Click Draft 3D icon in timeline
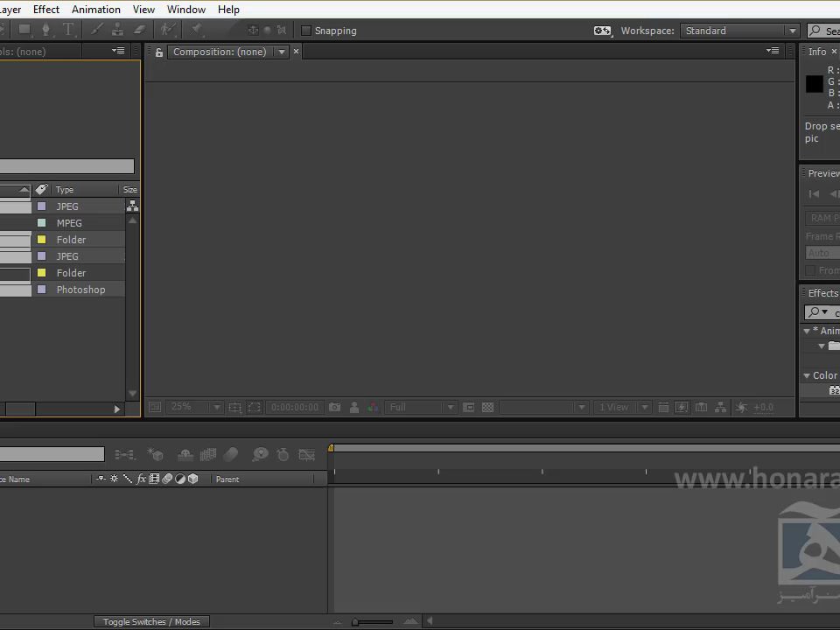Image resolution: width=840 pixels, height=630 pixels. (x=156, y=454)
